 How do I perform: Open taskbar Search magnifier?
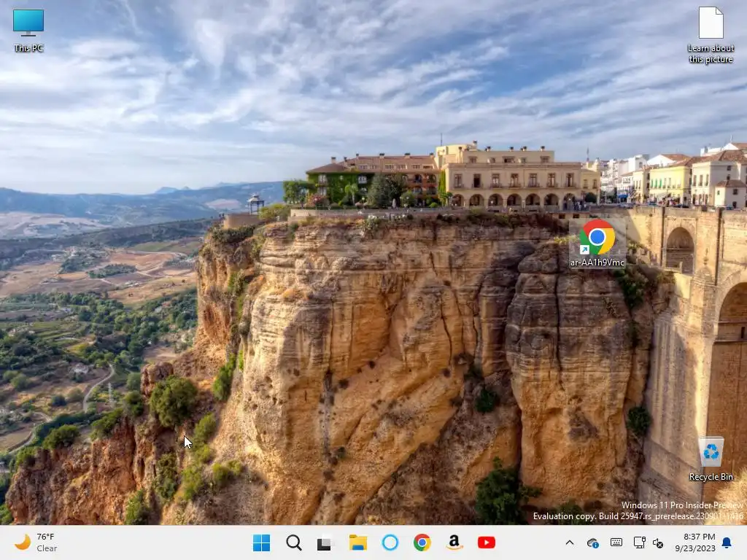coord(294,542)
